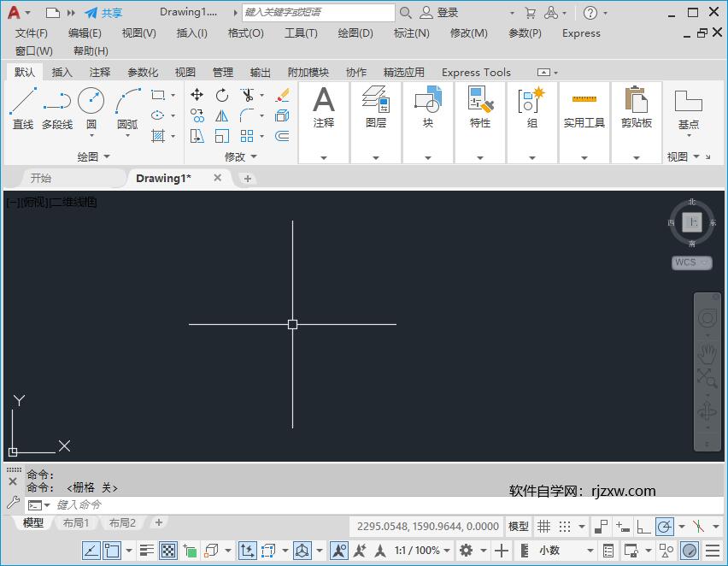Click the 共享 share button
This screenshot has height=566, width=728.
pyautogui.click(x=104, y=13)
